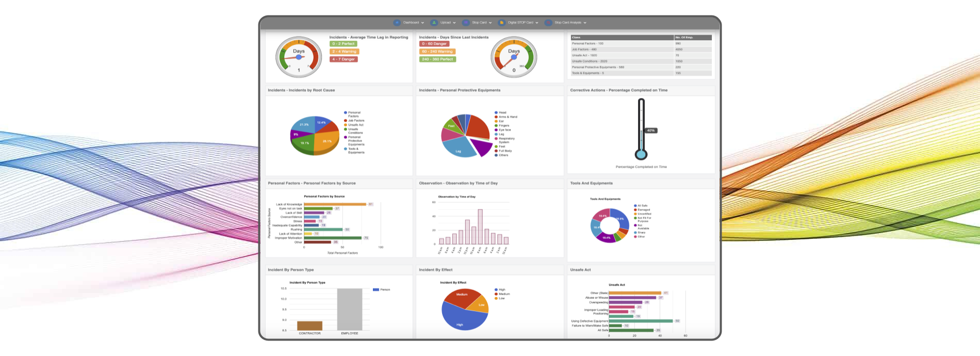Expand the Upload dropdown chevron
The width and height of the screenshot is (980, 356).
(454, 23)
